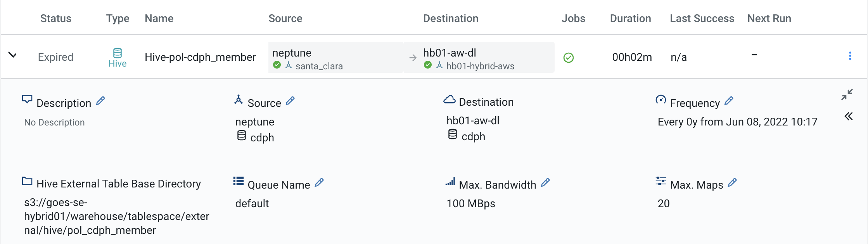Edit the Max. Maps value

[732, 182]
